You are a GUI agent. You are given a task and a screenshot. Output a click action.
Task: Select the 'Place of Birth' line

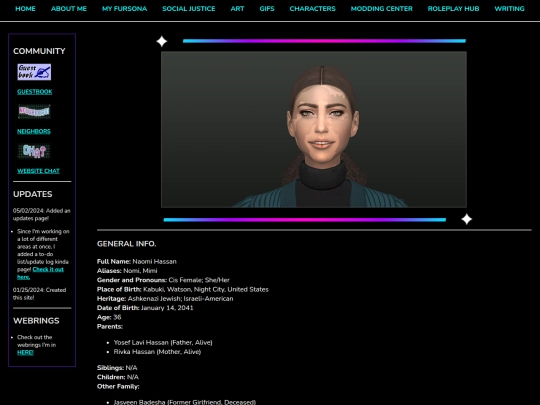point(183,289)
